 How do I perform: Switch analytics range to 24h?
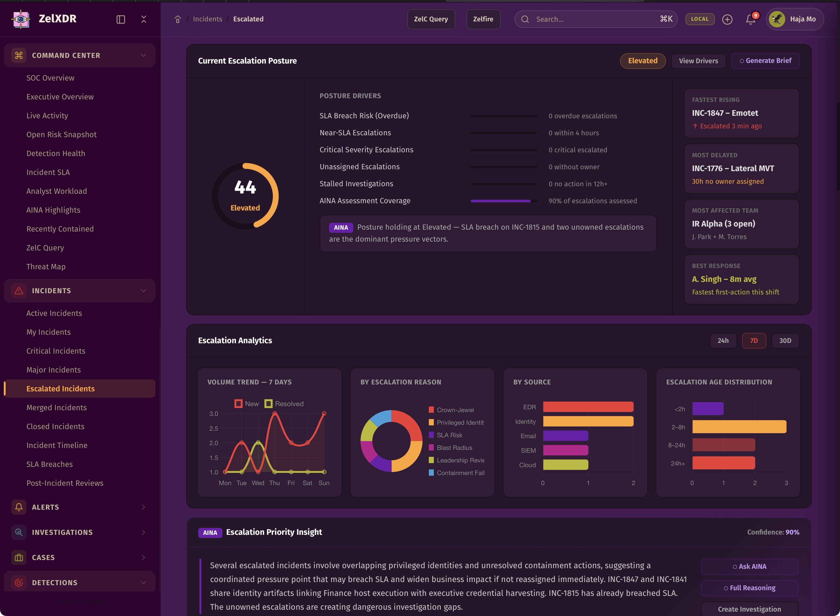coord(723,340)
